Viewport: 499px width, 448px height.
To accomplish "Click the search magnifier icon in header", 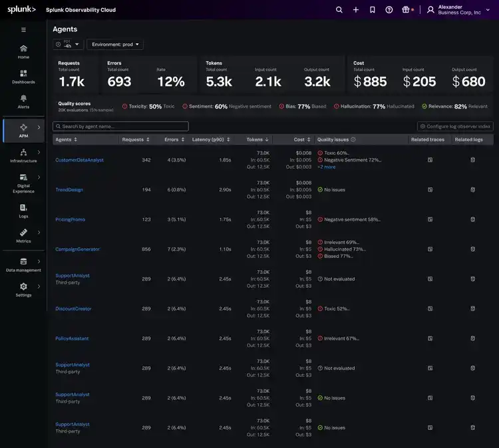I will 339,10.
